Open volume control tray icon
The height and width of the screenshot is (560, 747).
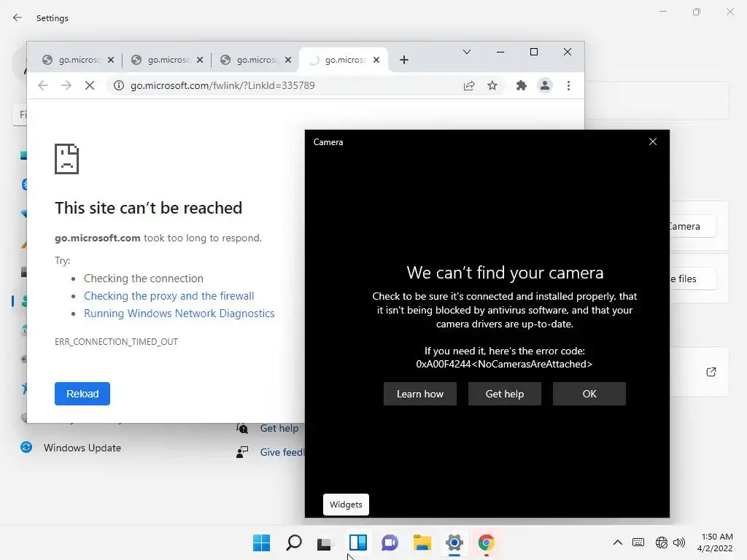679,542
